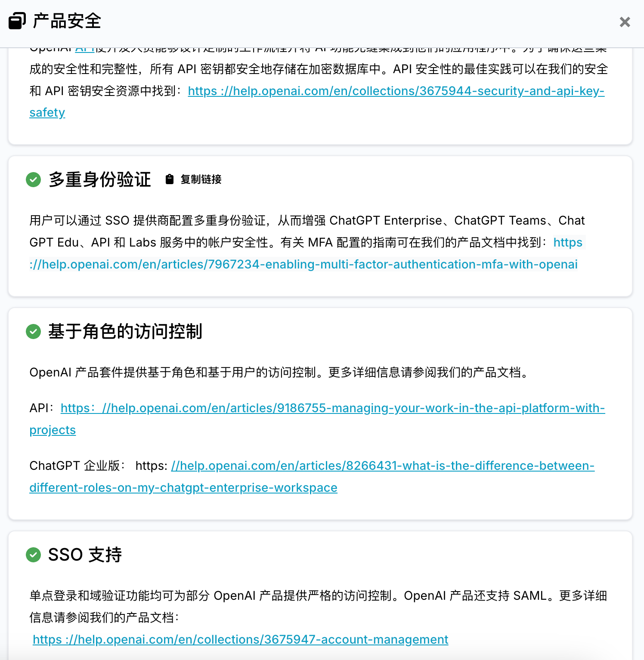Click the paragraph starting 单点登录和域验证功能
Image resolution: width=644 pixels, height=660 pixels.
click(318, 607)
